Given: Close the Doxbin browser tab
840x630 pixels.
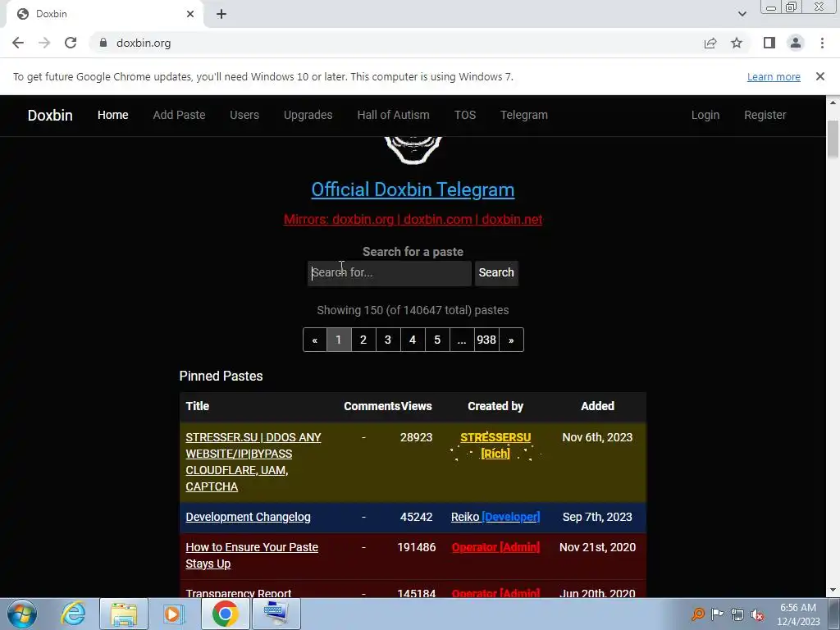Looking at the screenshot, I should tap(190, 14).
